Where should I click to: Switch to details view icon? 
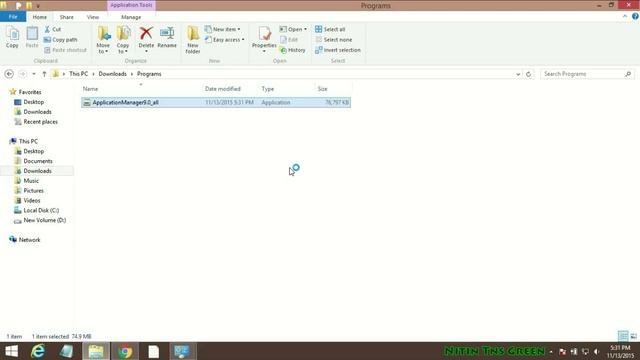[x=623, y=336]
